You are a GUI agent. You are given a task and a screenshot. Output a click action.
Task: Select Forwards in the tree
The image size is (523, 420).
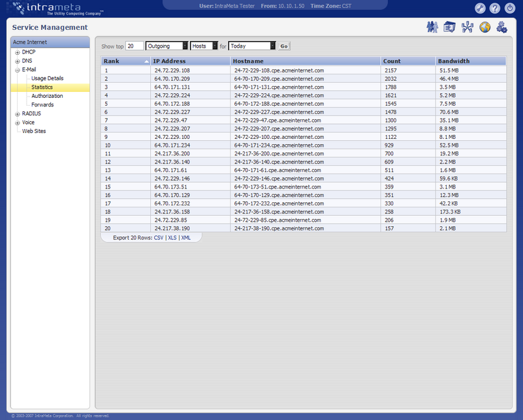point(42,104)
